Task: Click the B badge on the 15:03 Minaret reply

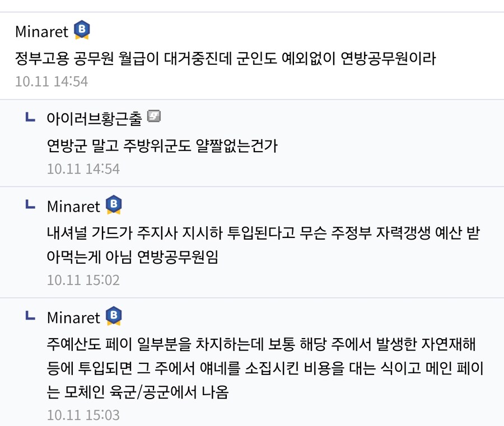Action: point(114,316)
